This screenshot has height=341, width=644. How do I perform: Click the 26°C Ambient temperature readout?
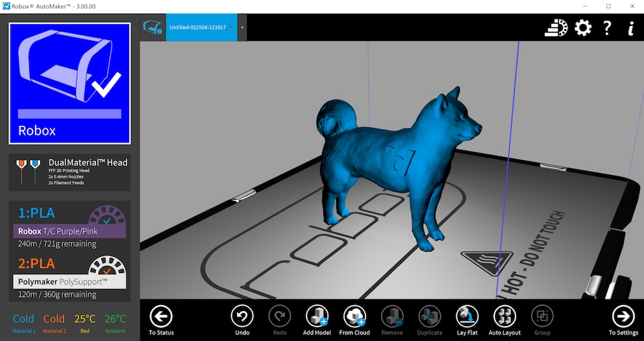pyautogui.click(x=115, y=323)
